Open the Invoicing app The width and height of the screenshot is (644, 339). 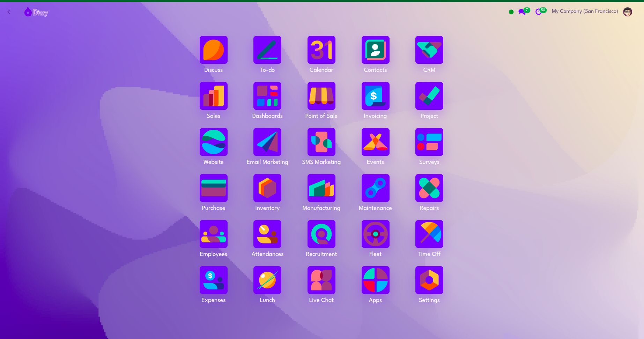376,96
